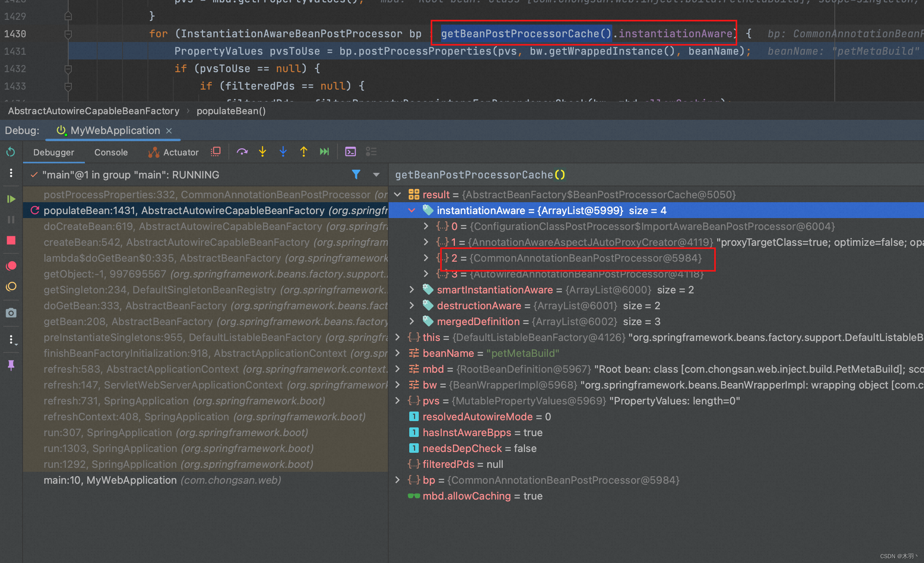Expand the beanName variable
The width and height of the screenshot is (924, 563).
pyautogui.click(x=398, y=353)
